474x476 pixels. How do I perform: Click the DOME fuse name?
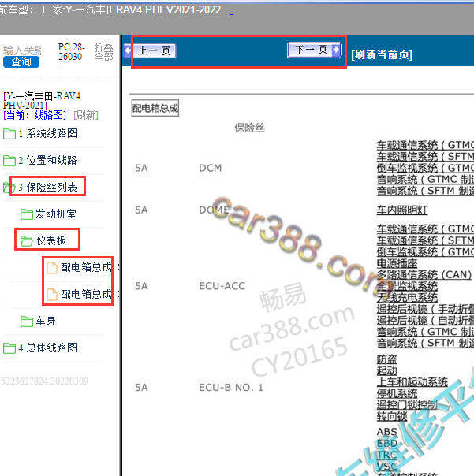point(215,210)
